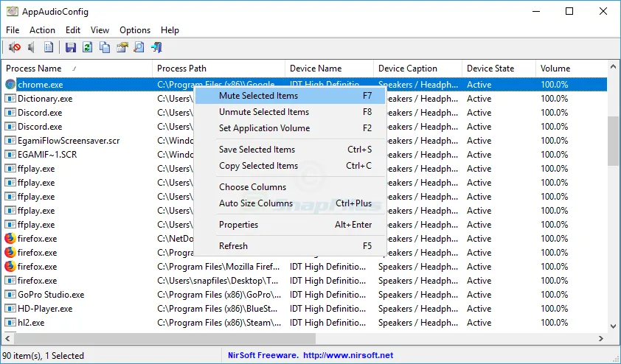The width and height of the screenshot is (621, 364).
Task: Select Set Application Volume in context menu
Action: coord(290,128)
